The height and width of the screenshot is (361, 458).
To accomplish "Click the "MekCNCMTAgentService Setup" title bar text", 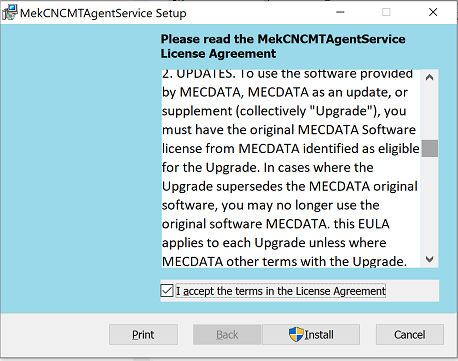I will [103, 13].
